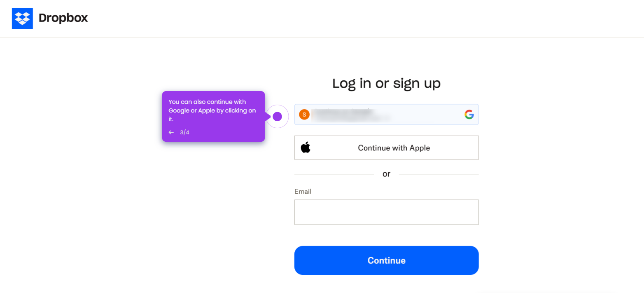
Task: Click the 'or' divider text
Action: pyautogui.click(x=386, y=173)
